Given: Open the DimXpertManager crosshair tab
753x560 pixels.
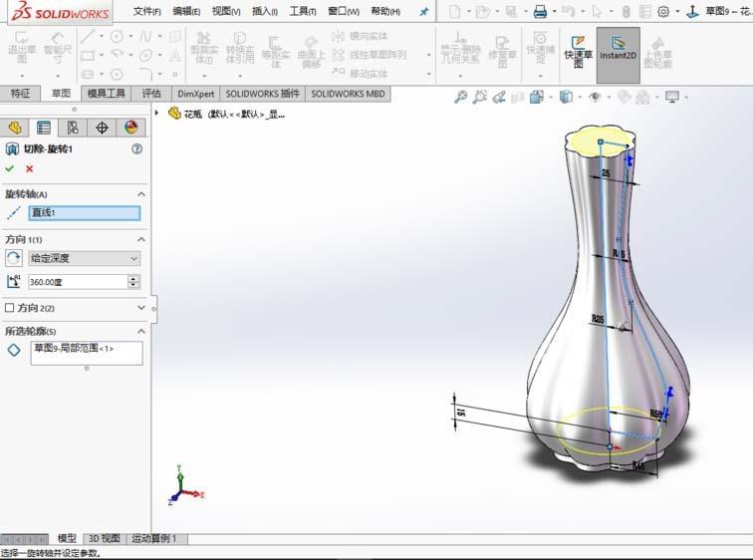Looking at the screenshot, I should [x=102, y=128].
